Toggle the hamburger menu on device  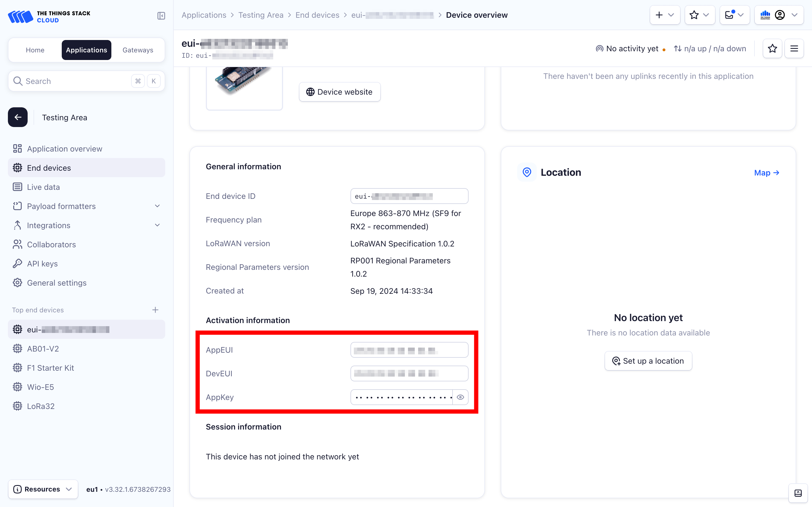point(795,48)
